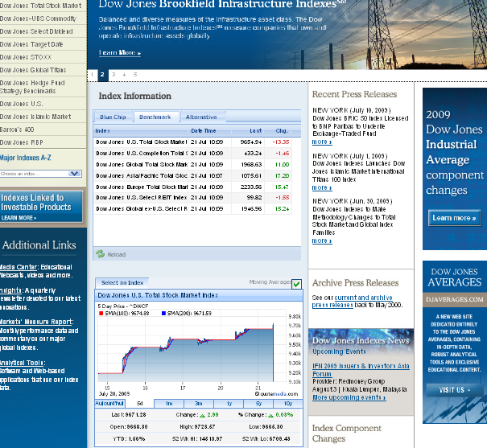Select the 5y chart range
Image resolution: width=487 pixels, height=448 pixels.
pos(258,403)
